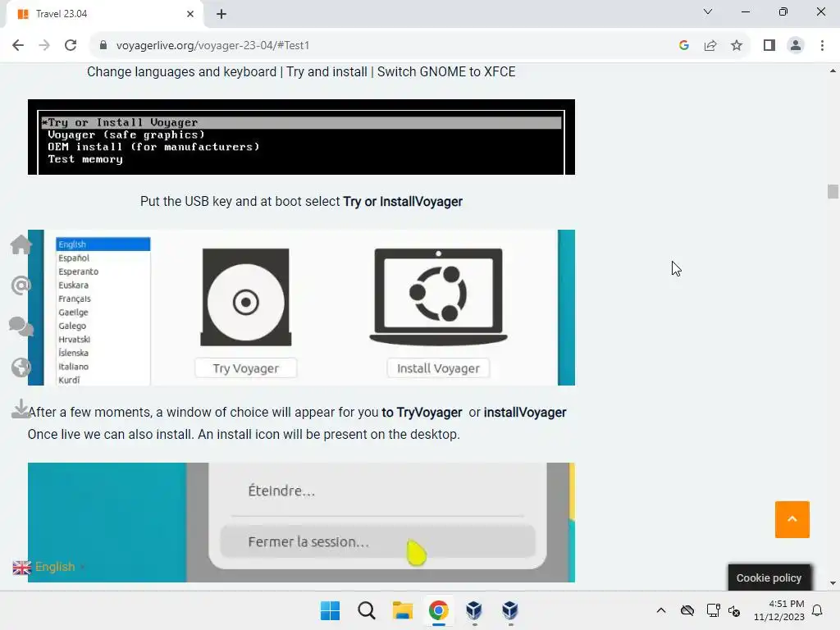
Task: Open the Chrome profile avatar
Action: coord(796,45)
